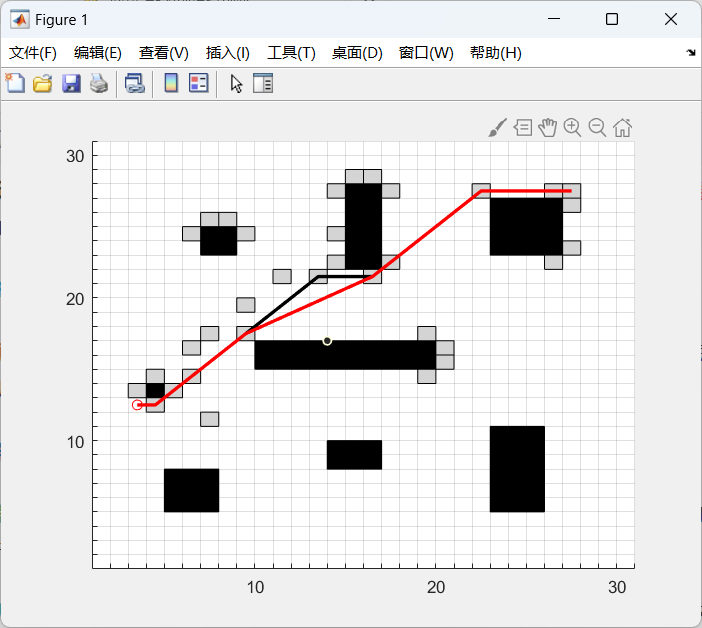Activate the Pan hand tool
The height and width of the screenshot is (628, 702).
pos(548,128)
